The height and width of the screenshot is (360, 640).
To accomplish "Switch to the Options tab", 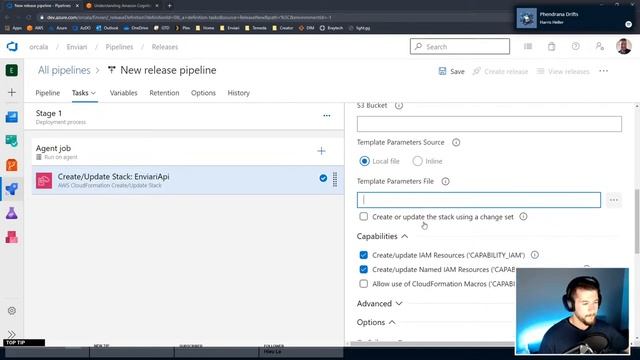I will point(203,93).
